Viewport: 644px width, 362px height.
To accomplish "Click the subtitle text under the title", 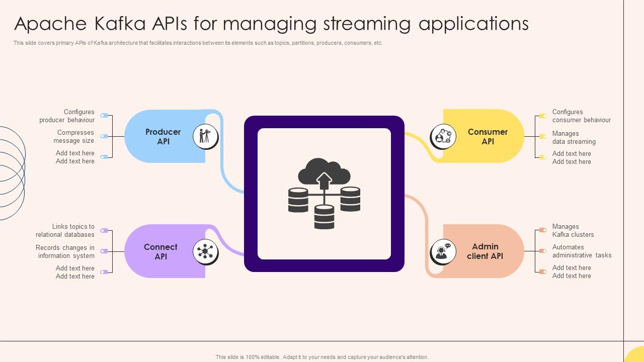I will [198, 43].
